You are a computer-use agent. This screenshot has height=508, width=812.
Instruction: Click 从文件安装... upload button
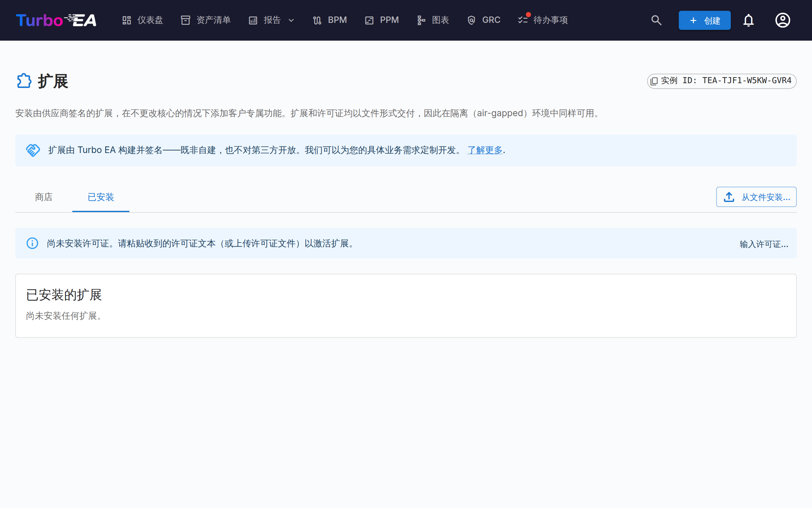pos(756,197)
